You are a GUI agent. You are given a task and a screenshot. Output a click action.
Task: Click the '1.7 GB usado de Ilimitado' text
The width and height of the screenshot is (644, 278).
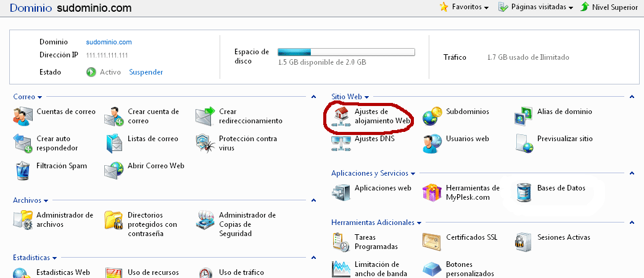528,57
